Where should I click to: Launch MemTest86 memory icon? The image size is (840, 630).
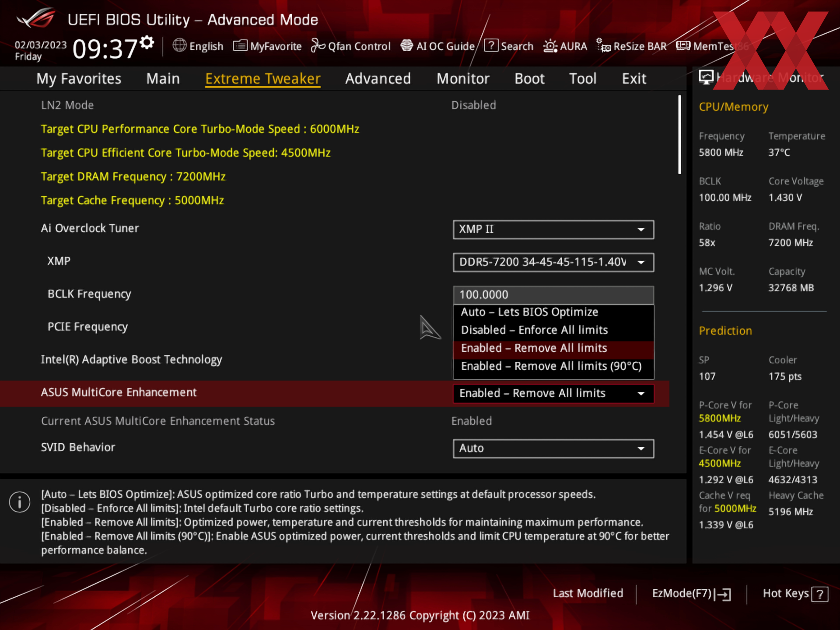[x=683, y=45]
